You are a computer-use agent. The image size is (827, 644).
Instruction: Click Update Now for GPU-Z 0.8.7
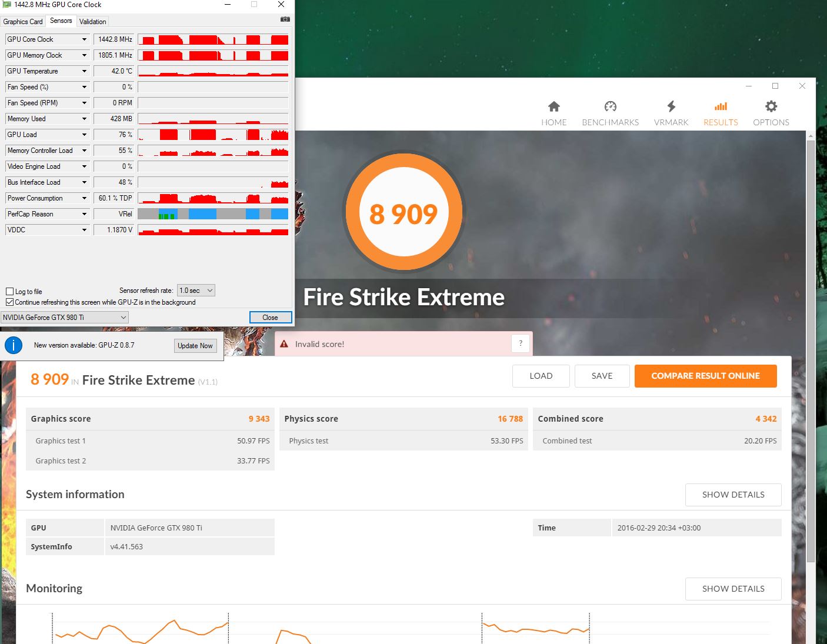[195, 346]
